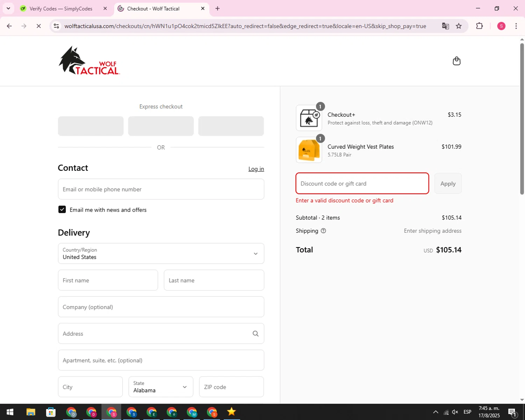Open the network tray icon
525x420 pixels.
446,412
